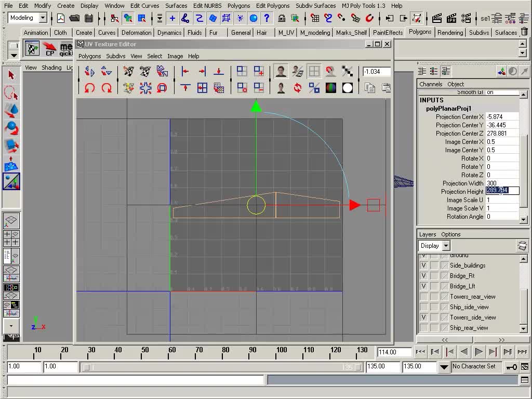Click the go to end of playback button
Viewport: 532px width, 399px height.
pyautogui.click(x=522, y=352)
